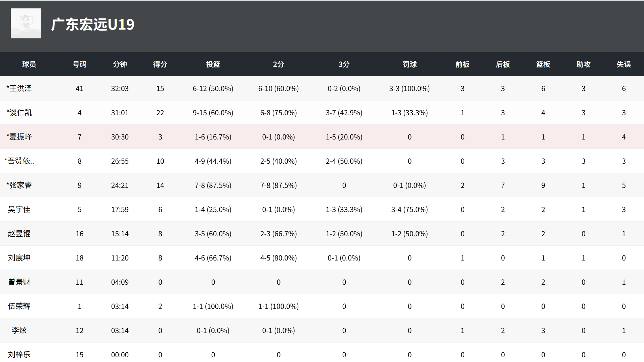Click 32:03 minutes cell
Viewport: 644px width, 362px height.
click(x=120, y=88)
